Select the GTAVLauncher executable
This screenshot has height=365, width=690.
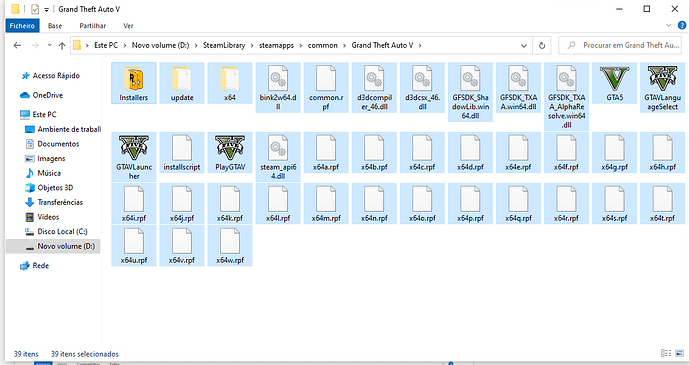coord(134,157)
